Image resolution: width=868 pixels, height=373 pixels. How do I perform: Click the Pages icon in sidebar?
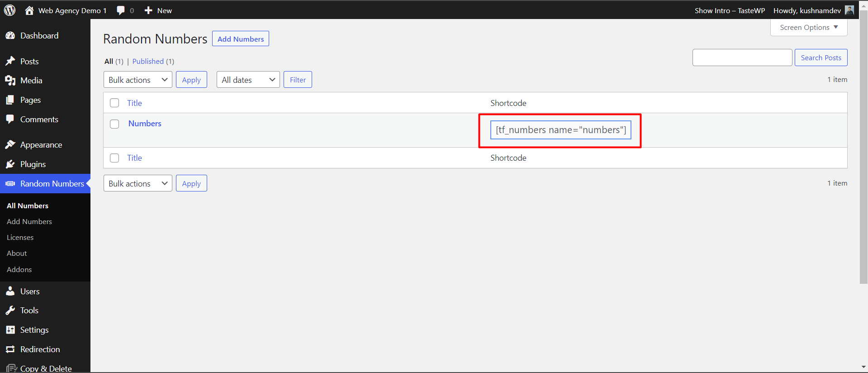pos(10,100)
